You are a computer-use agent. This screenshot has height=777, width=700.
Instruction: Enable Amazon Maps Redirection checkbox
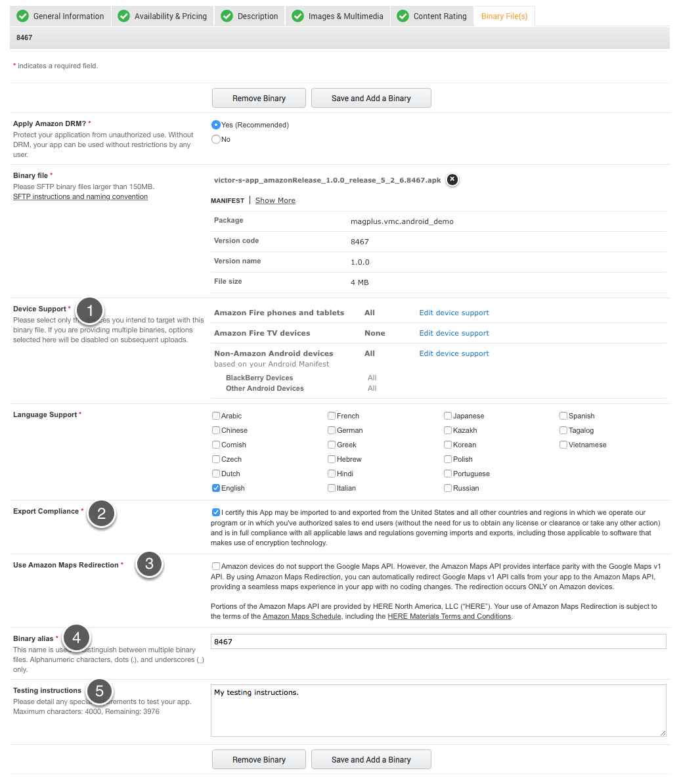pyautogui.click(x=216, y=566)
